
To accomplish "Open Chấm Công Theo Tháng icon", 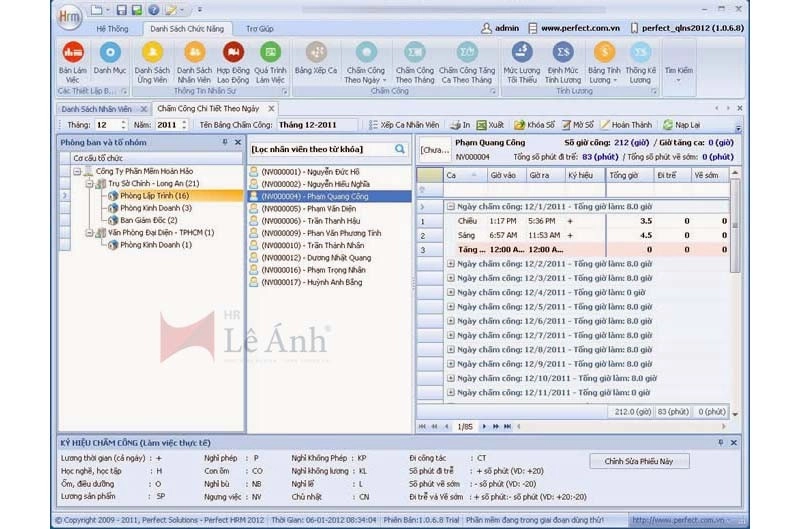I will point(414,59).
